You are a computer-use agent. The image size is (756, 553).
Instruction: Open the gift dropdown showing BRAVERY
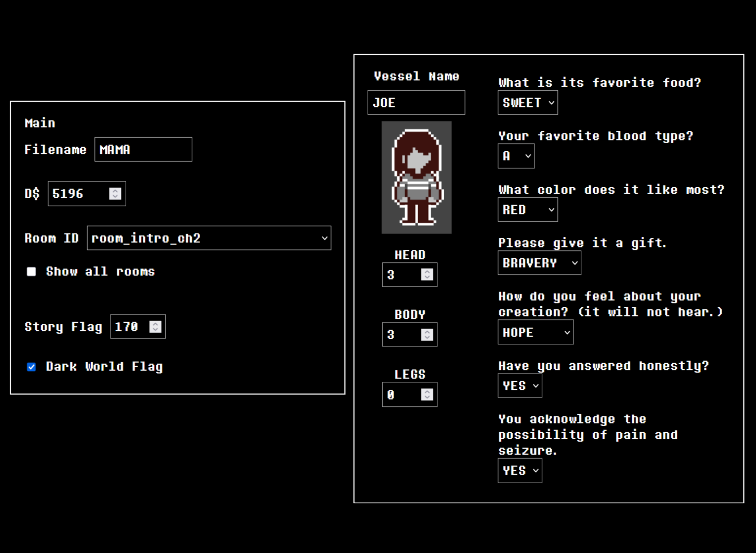(x=539, y=263)
